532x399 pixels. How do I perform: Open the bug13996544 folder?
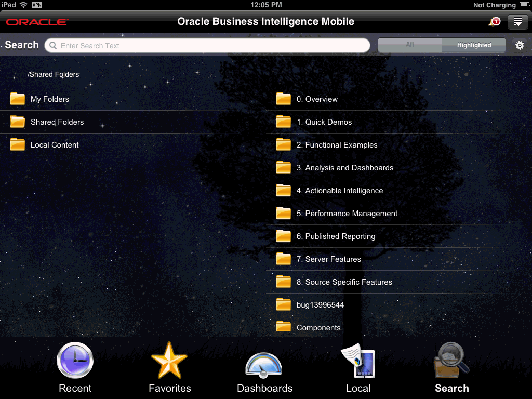coord(319,304)
